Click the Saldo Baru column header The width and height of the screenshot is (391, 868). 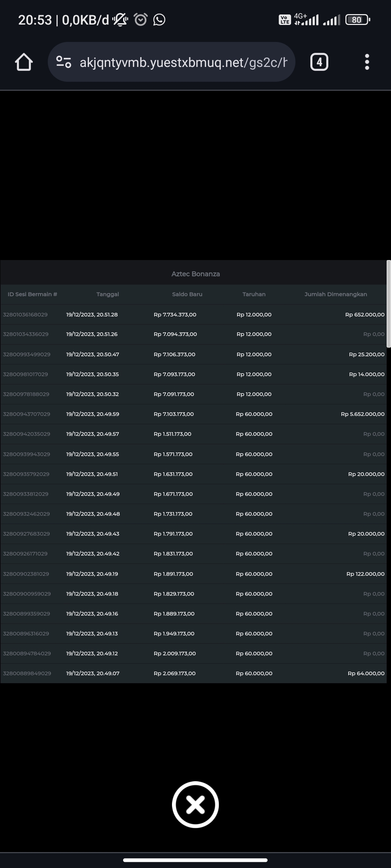pyautogui.click(x=187, y=294)
